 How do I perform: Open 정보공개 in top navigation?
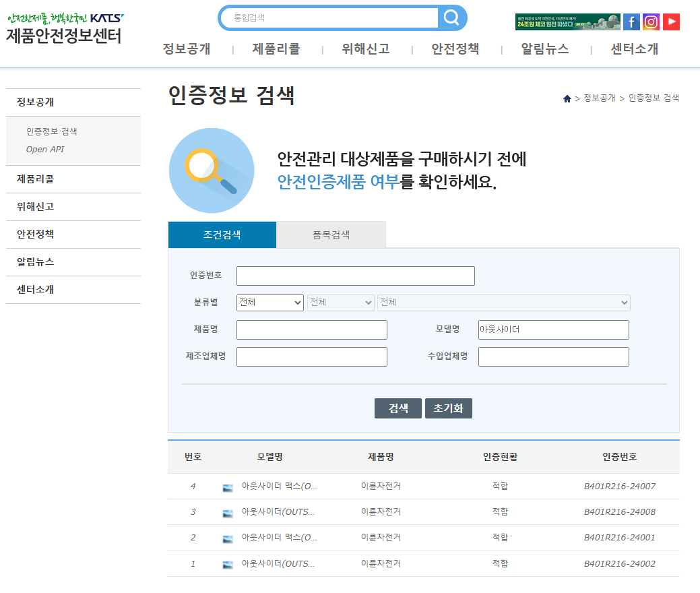tap(187, 49)
